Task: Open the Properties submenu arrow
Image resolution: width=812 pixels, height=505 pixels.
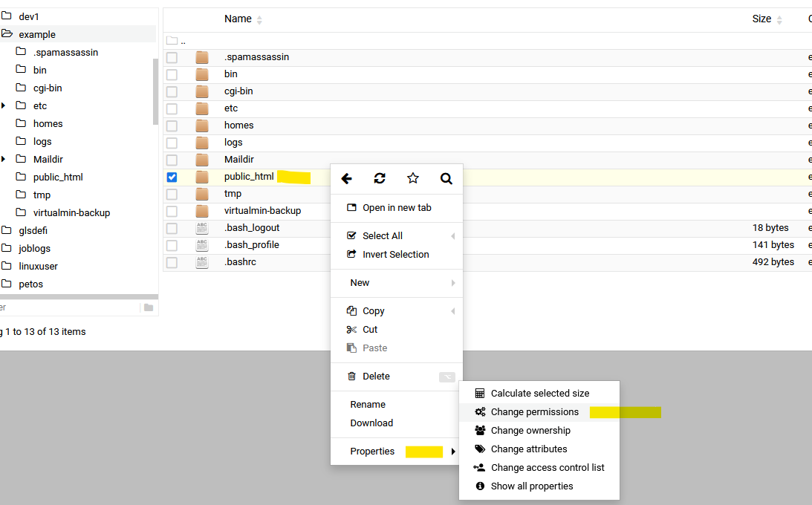Action: (453, 452)
